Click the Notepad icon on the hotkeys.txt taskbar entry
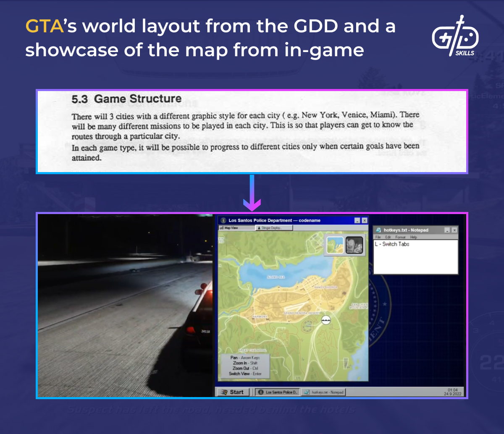Image resolution: width=504 pixels, height=434 pixels. point(306,392)
